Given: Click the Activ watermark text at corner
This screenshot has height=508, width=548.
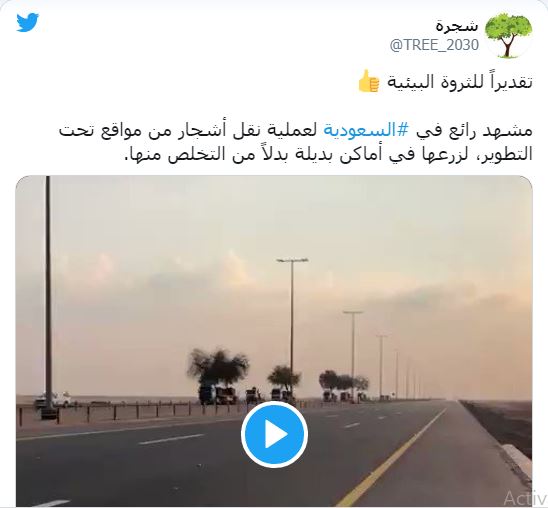Looking at the screenshot, I should coord(519,498).
